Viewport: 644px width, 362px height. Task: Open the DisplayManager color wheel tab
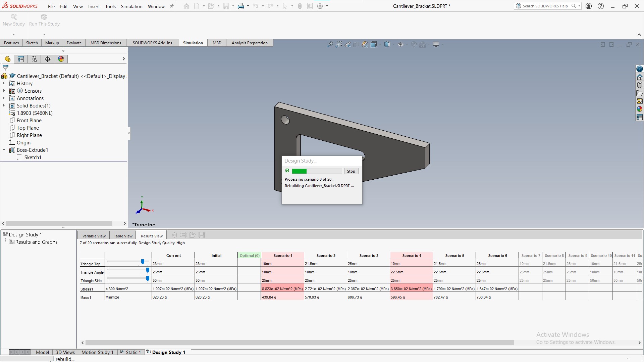(61, 59)
